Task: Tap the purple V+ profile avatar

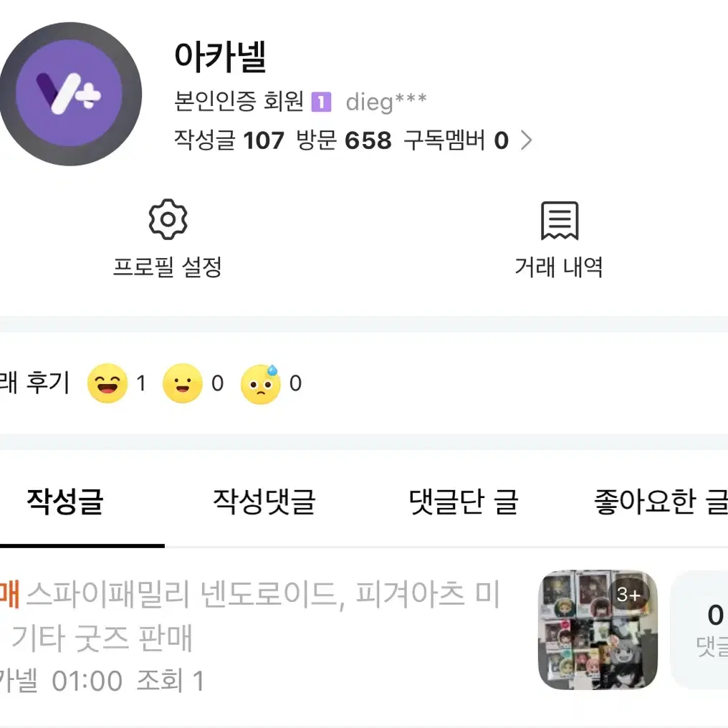Action: [70, 94]
